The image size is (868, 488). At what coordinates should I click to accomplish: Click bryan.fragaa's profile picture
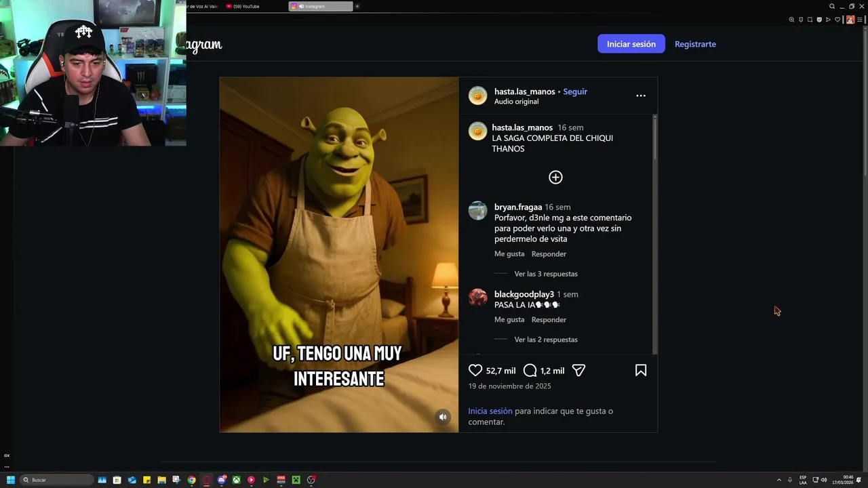[x=478, y=211]
